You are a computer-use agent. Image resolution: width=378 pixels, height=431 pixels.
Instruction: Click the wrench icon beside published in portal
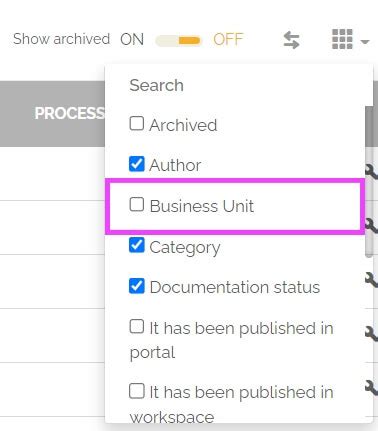pyautogui.click(x=371, y=334)
